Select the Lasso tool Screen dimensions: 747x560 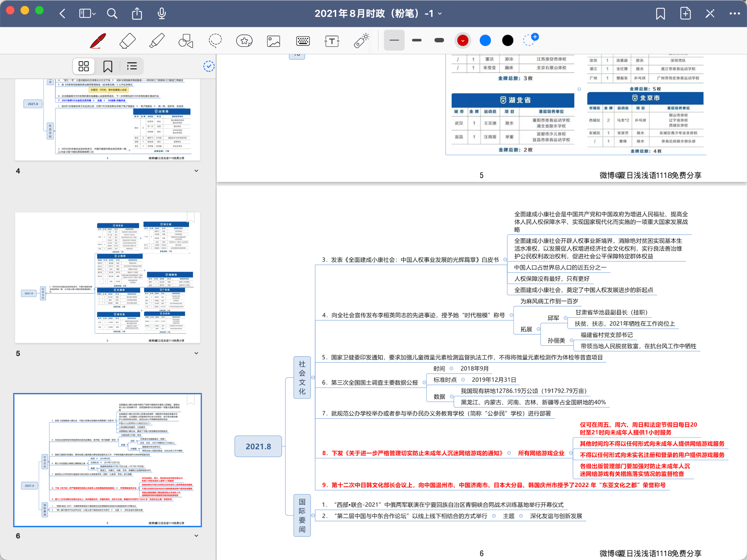pos(215,40)
